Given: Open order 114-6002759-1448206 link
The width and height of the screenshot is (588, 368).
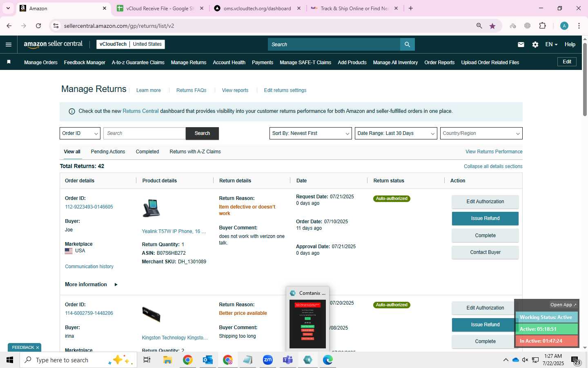Looking at the screenshot, I should coord(89,313).
